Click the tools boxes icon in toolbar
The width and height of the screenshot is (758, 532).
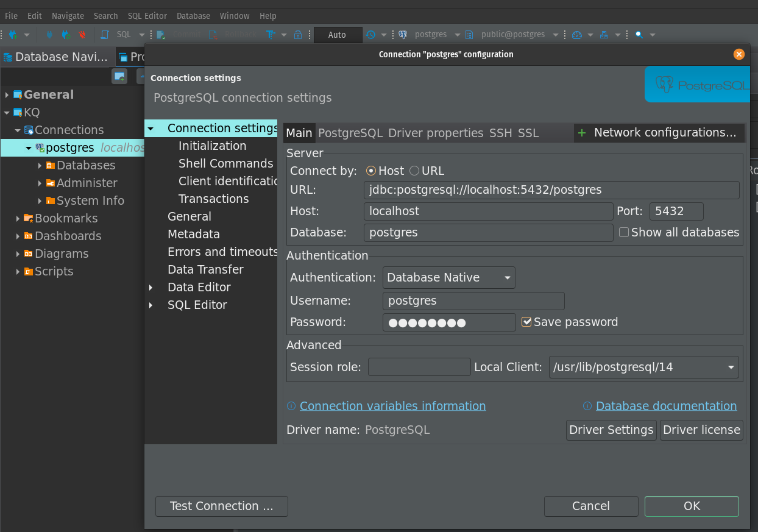coord(604,35)
